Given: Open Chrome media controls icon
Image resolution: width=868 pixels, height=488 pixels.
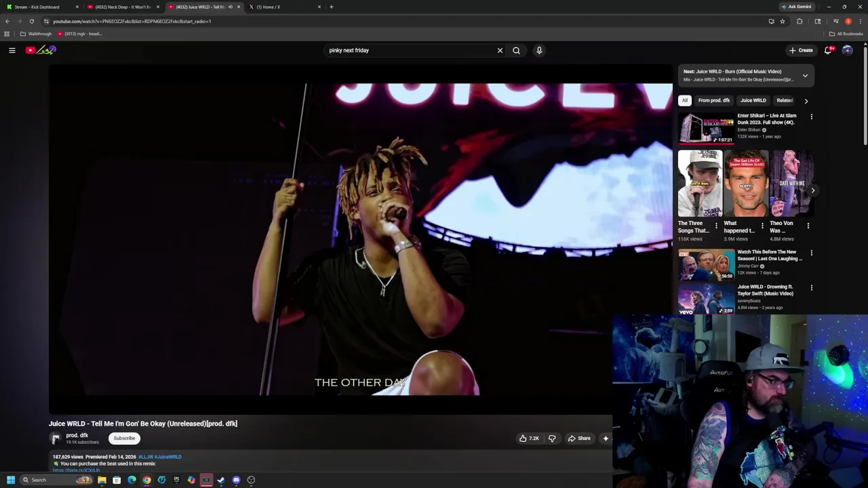Looking at the screenshot, I should 835,21.
